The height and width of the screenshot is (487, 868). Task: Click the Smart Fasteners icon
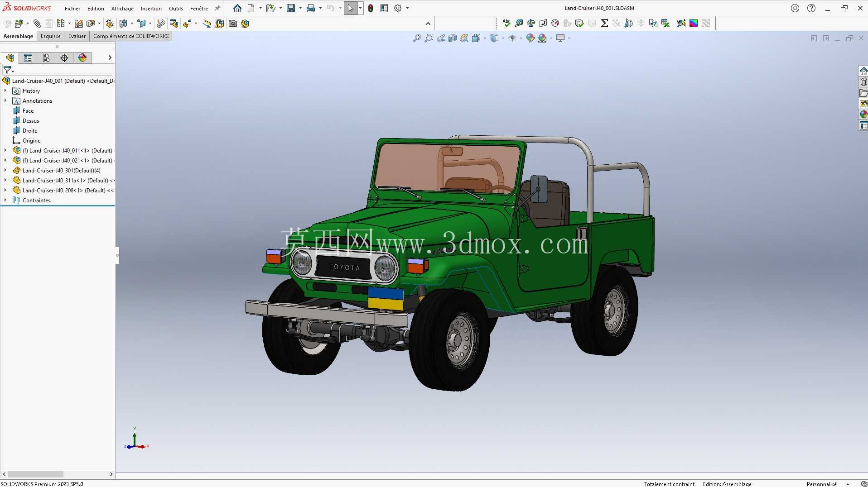pos(79,24)
